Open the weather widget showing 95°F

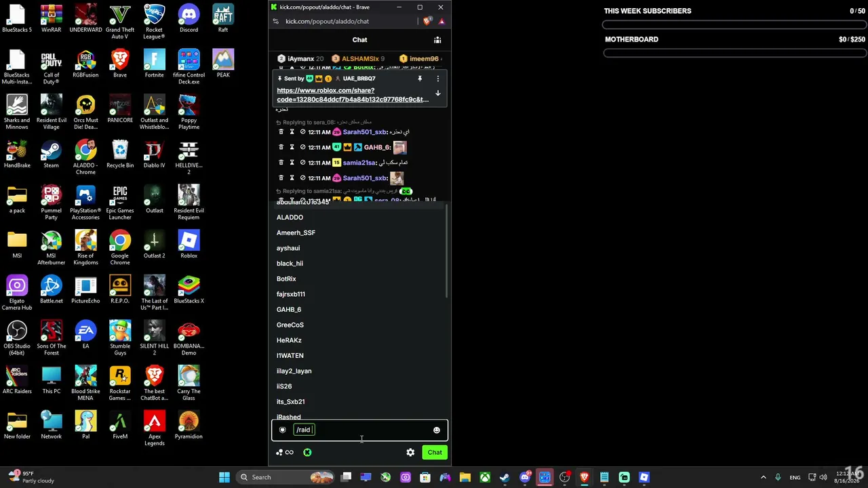tap(31, 477)
